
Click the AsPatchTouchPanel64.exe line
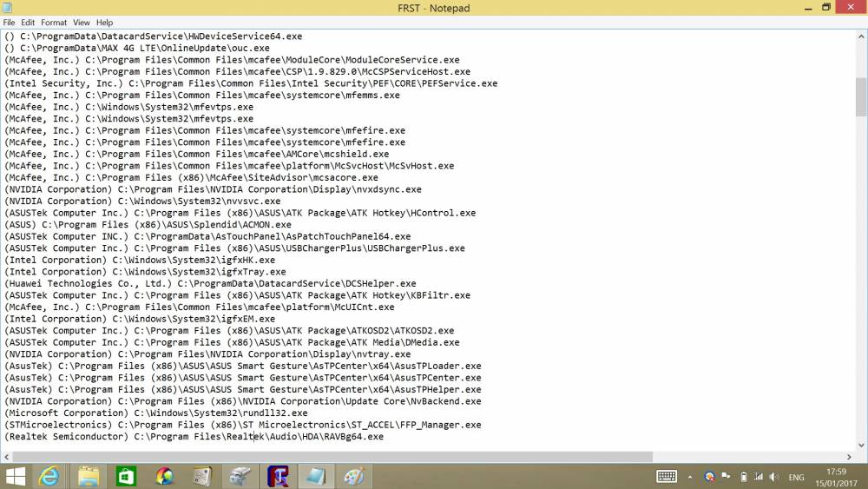[x=207, y=236]
